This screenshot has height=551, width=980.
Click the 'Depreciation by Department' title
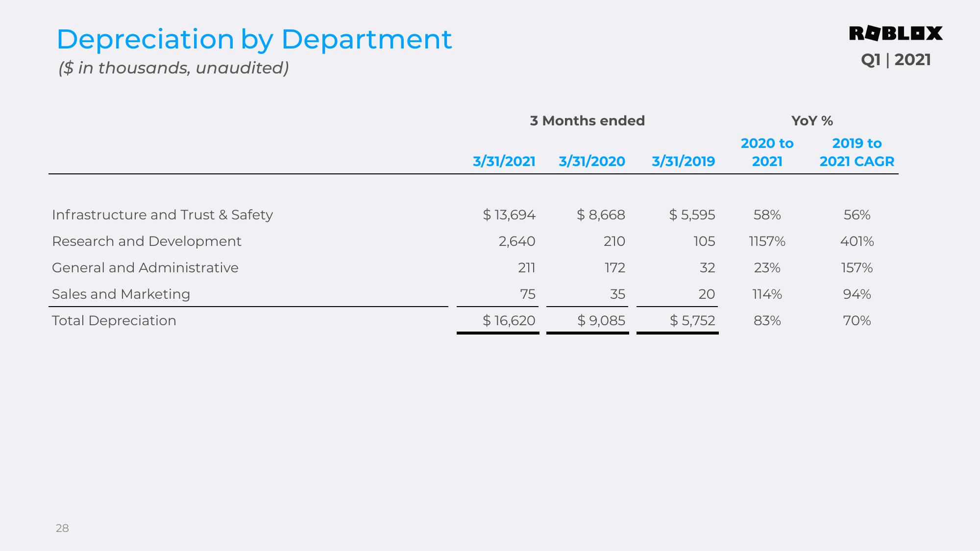pyautogui.click(x=254, y=39)
